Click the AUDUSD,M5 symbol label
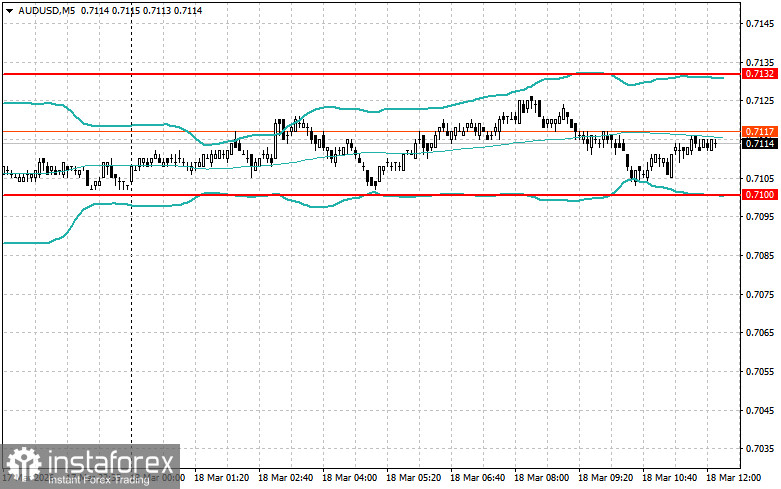This screenshot has width=781, height=489. click(x=46, y=10)
